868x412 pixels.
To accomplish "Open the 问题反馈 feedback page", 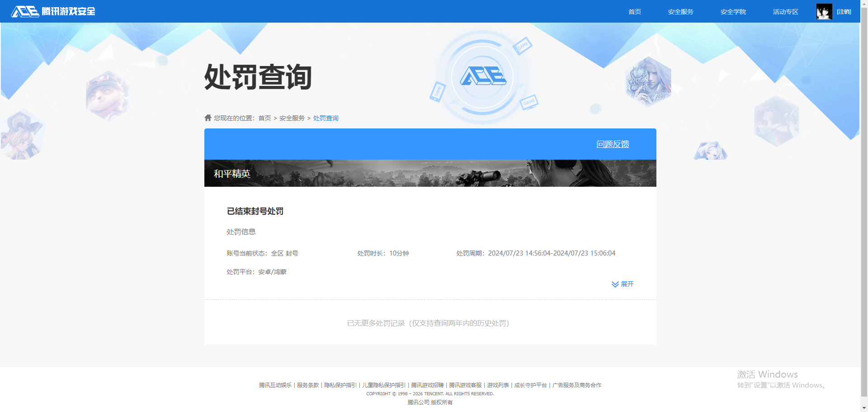I will pos(612,144).
